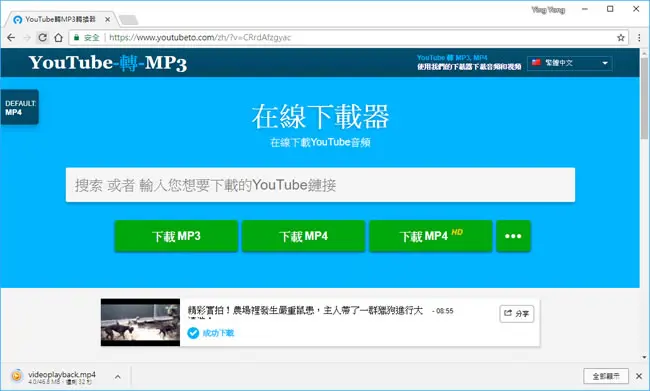Click the videoplayback.mp4 download file icon
The height and width of the screenshot is (391, 650).
coord(17,376)
